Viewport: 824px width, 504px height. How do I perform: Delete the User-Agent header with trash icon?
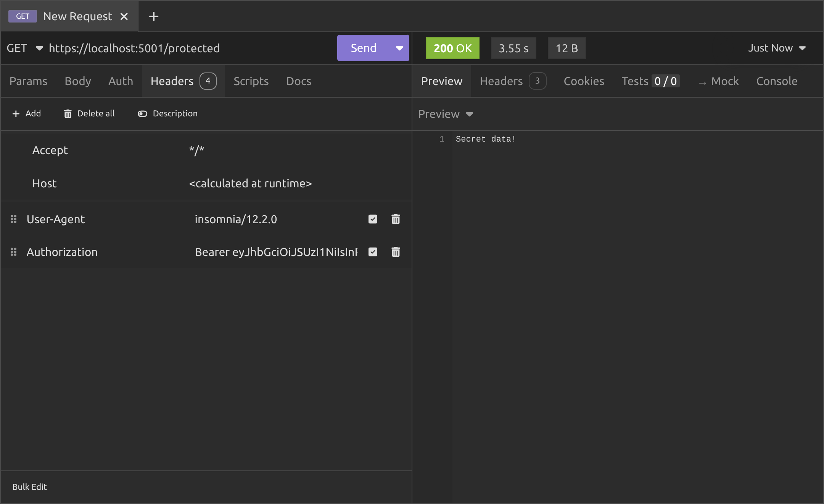(x=396, y=219)
